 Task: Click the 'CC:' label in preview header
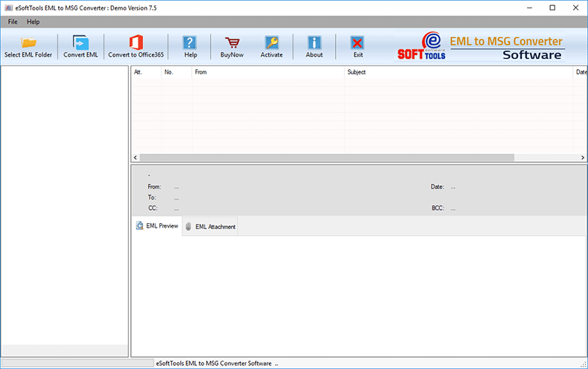(153, 208)
